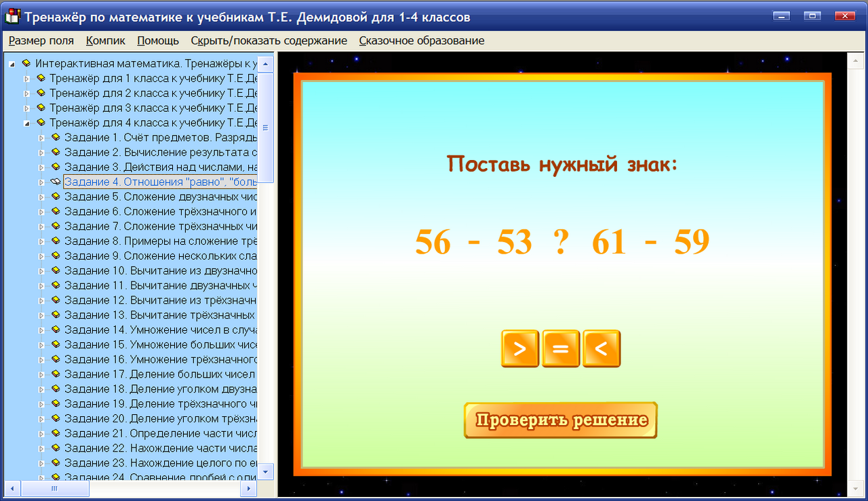Click the book icon beside "Задание 10. Вычитание"
The image size is (868, 501).
[x=56, y=270]
